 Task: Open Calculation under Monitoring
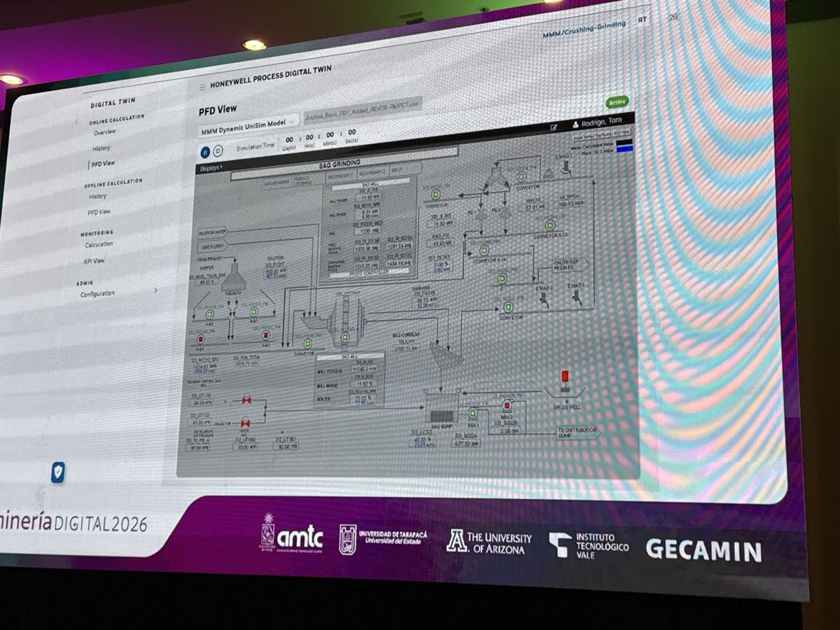pyautogui.click(x=99, y=245)
